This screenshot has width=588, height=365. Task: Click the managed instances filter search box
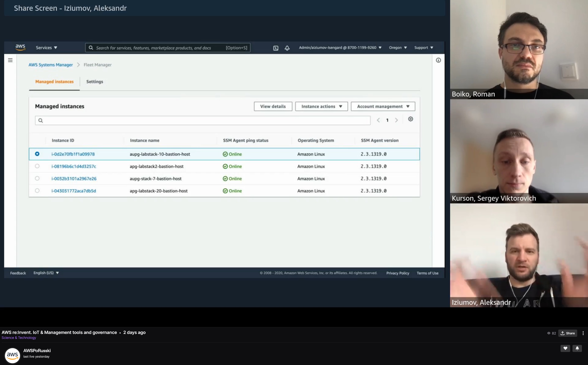point(203,120)
